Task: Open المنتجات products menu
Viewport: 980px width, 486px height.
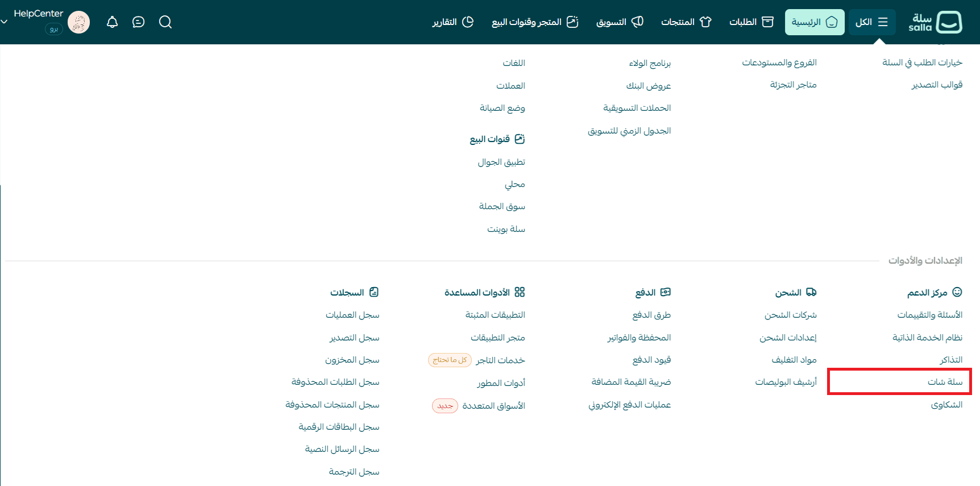Action: 686,22
